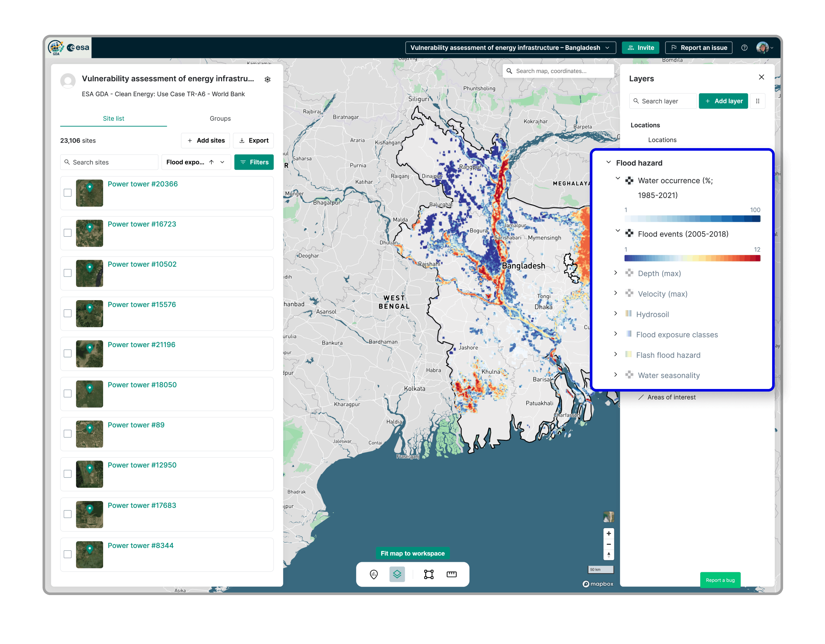
Task: Tick the Power tower #89 checkbox
Action: pos(68,434)
